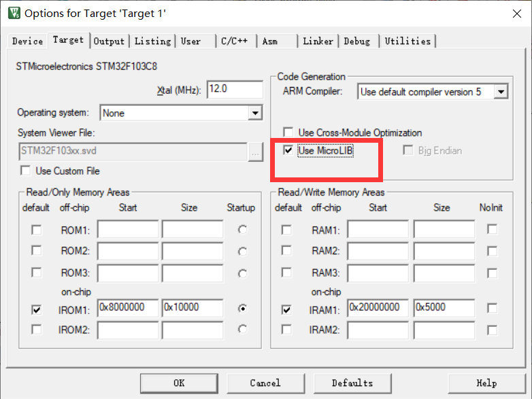Click the IRAM1 Size field showing 0x5000
532x399 pixels.
444,308
